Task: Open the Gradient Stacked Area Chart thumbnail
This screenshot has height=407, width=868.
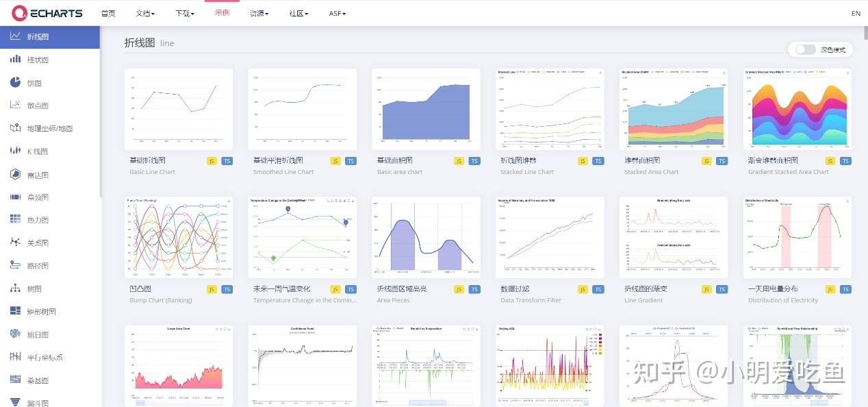Action: pos(797,109)
